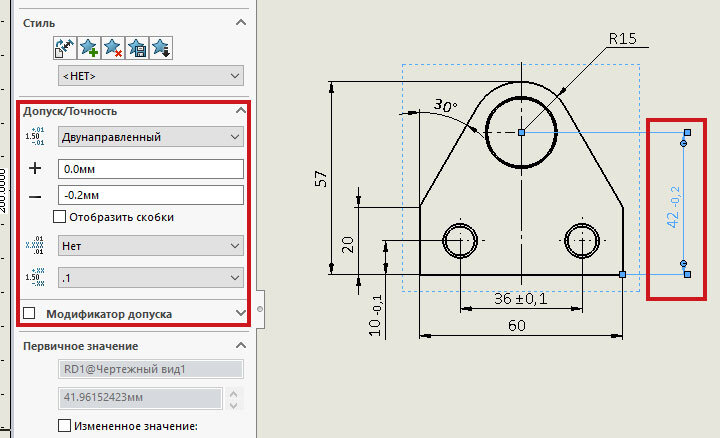Select the 42 -0,2 dimension text
The height and width of the screenshot is (438, 720).
coord(673,207)
